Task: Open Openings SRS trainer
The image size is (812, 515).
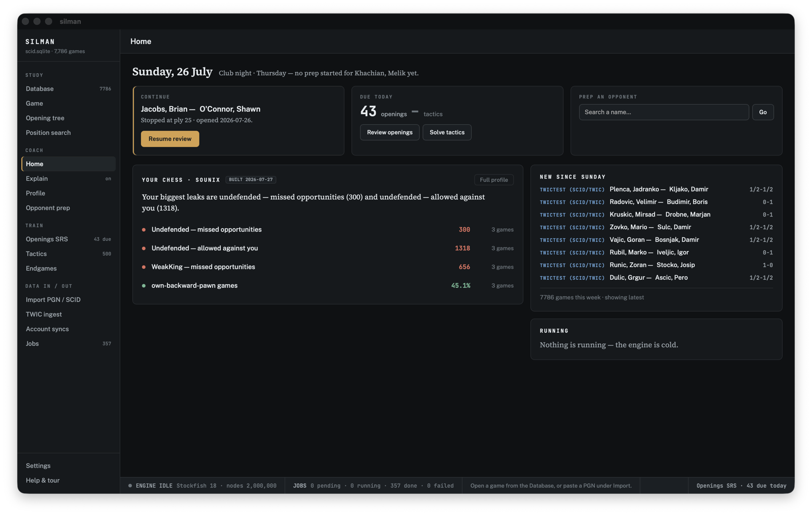Action: pyautogui.click(x=68, y=239)
